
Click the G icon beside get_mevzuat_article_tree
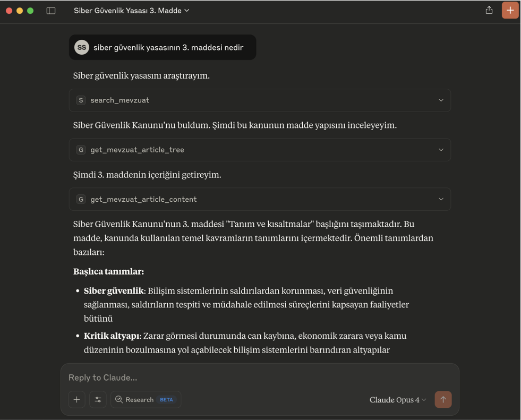tap(81, 150)
